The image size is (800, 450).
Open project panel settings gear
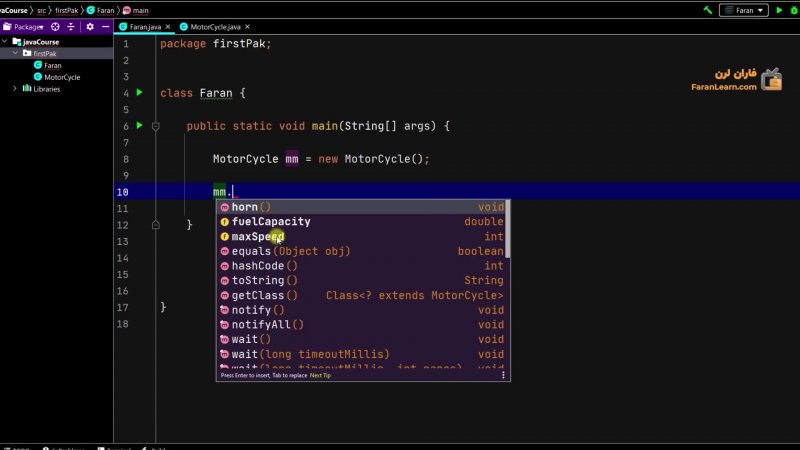89,27
